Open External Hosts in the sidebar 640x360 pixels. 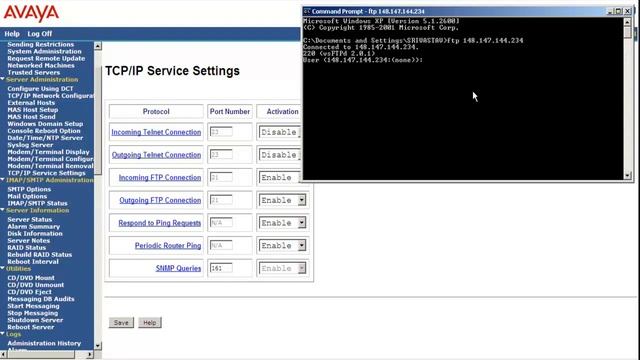31,103
